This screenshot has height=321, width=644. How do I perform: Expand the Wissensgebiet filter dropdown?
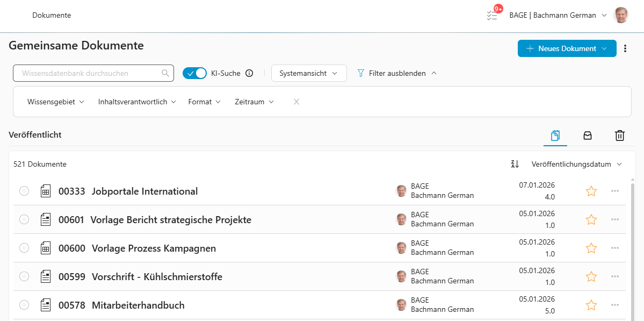coord(56,102)
